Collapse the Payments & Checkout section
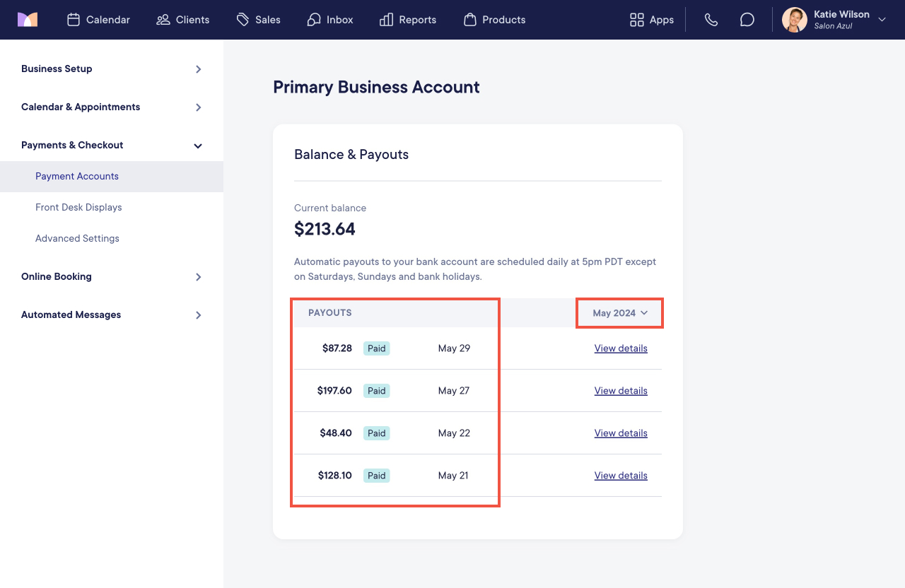Viewport: 905px width, 588px height. 112,145
